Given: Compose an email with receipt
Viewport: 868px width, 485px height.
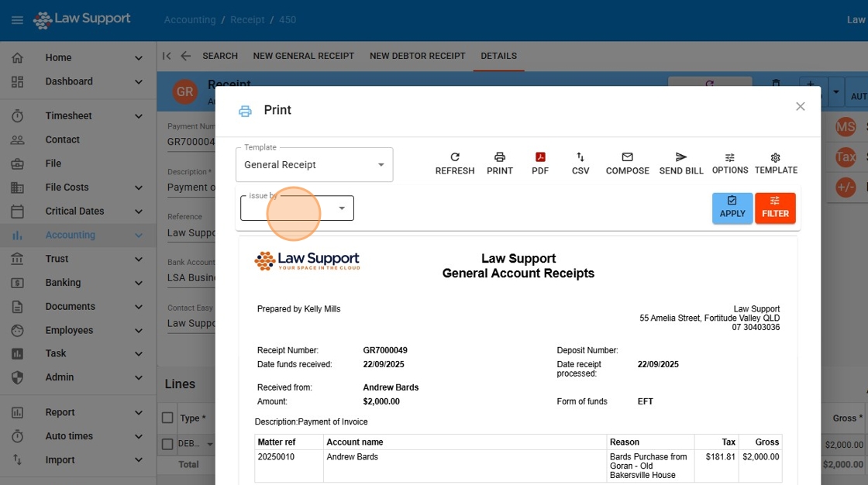Looking at the screenshot, I should (x=627, y=163).
